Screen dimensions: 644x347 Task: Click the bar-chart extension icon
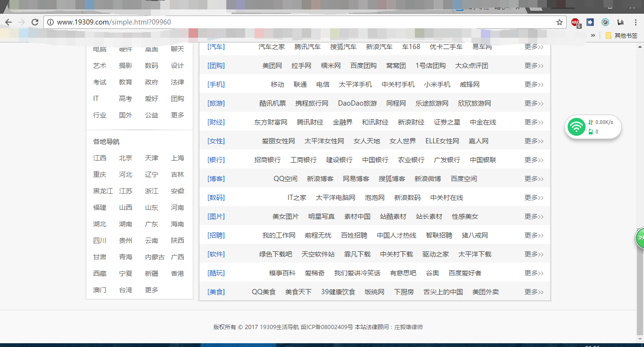(620, 22)
